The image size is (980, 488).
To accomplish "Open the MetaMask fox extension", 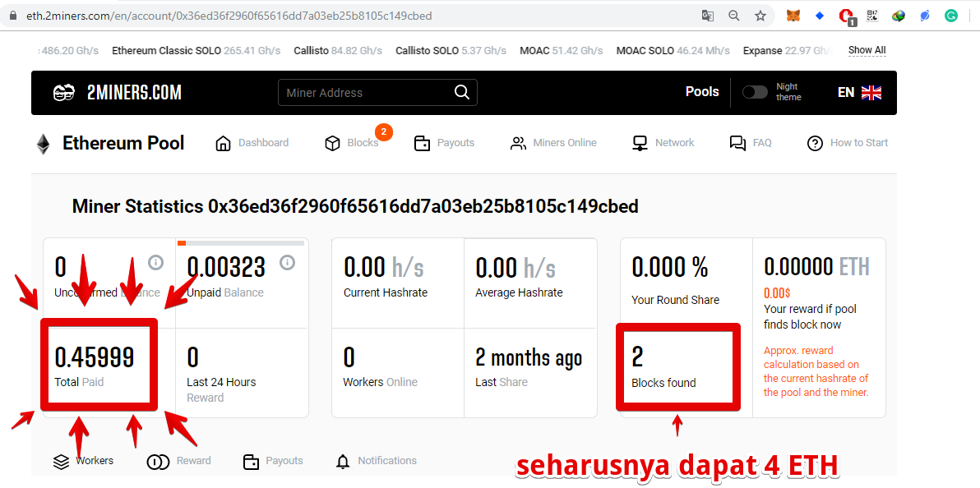I will point(793,16).
